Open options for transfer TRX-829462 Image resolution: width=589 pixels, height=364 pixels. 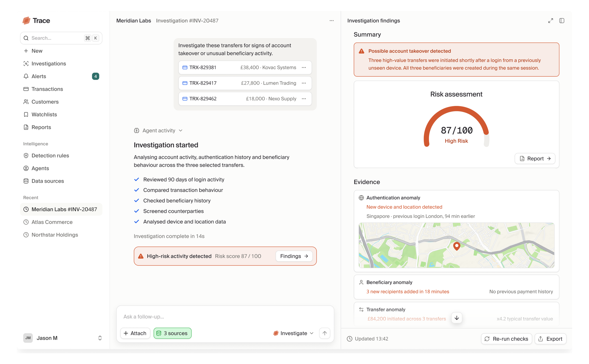(x=304, y=99)
